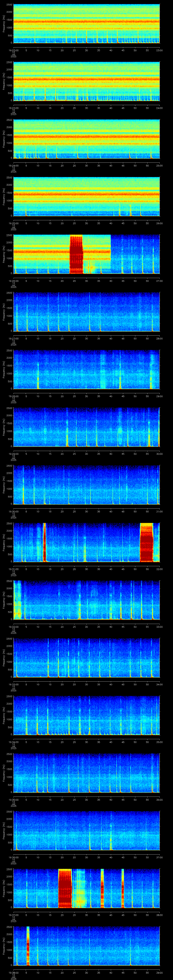Click the 19:24:00 time axis label
This screenshot has height=980, width=173.
pyautogui.click(x=13, y=166)
